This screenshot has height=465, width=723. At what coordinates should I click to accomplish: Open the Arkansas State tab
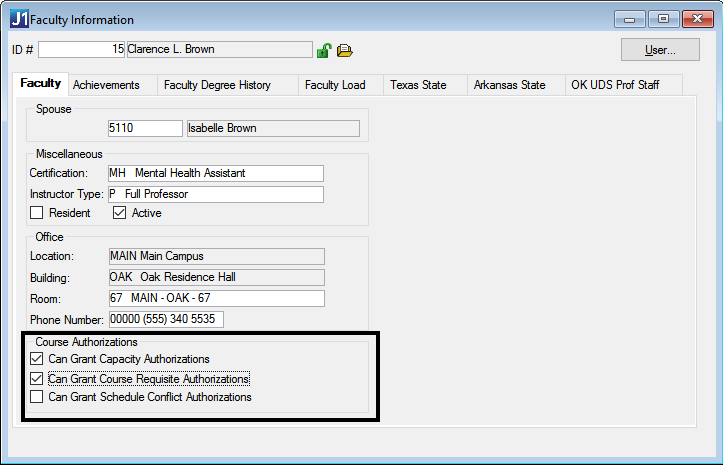point(510,85)
